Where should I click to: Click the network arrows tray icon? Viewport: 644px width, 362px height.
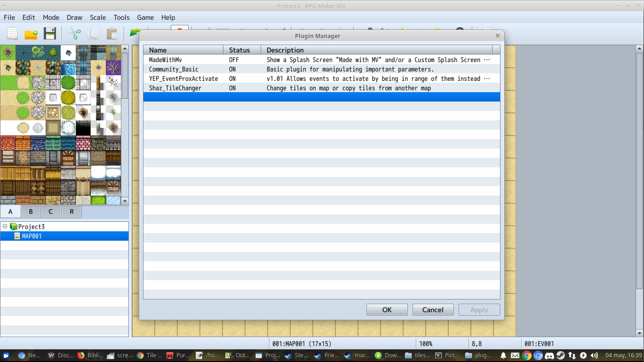pyautogui.click(x=572, y=355)
